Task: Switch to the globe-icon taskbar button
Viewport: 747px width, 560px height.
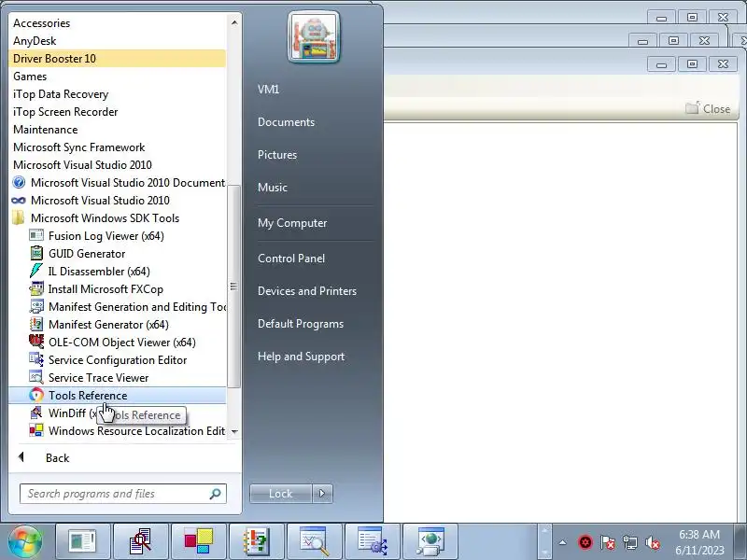Action: [430, 541]
